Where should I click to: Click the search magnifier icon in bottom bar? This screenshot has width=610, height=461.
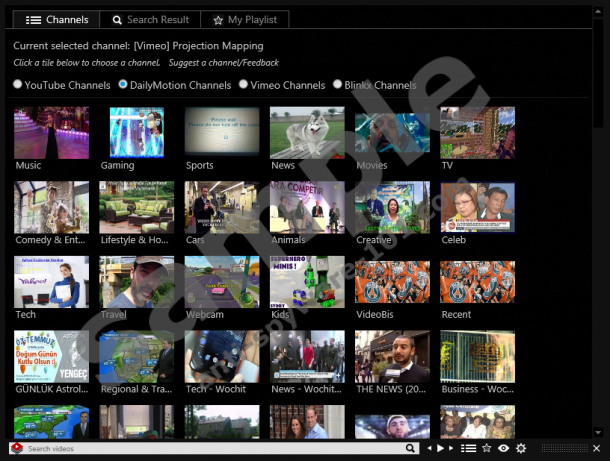410,449
